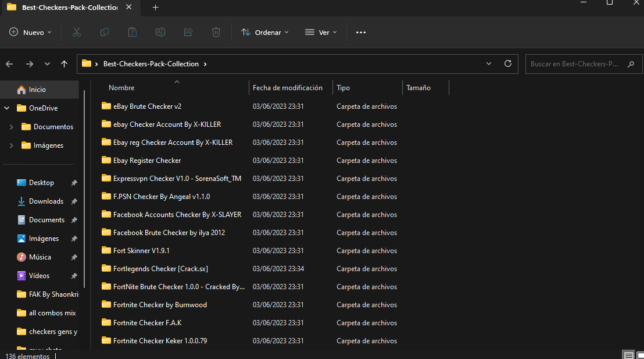
Task: Go up one folder level arrow
Action: tap(64, 64)
